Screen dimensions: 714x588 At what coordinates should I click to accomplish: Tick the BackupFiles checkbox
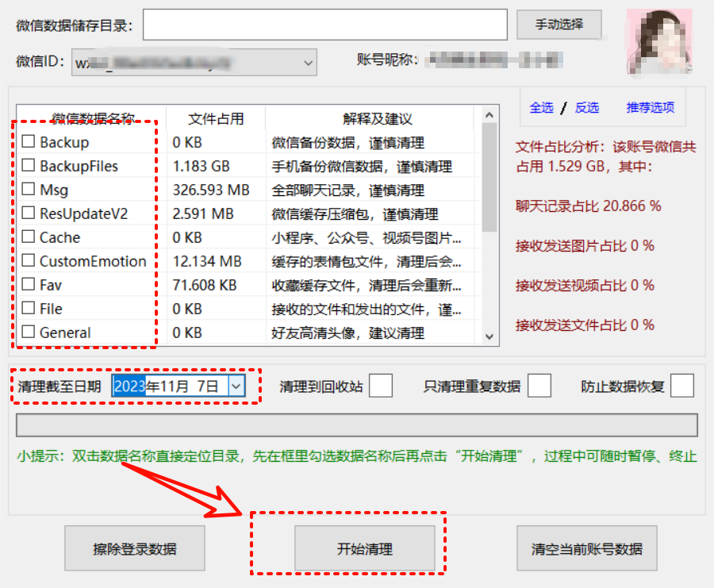pyautogui.click(x=29, y=165)
